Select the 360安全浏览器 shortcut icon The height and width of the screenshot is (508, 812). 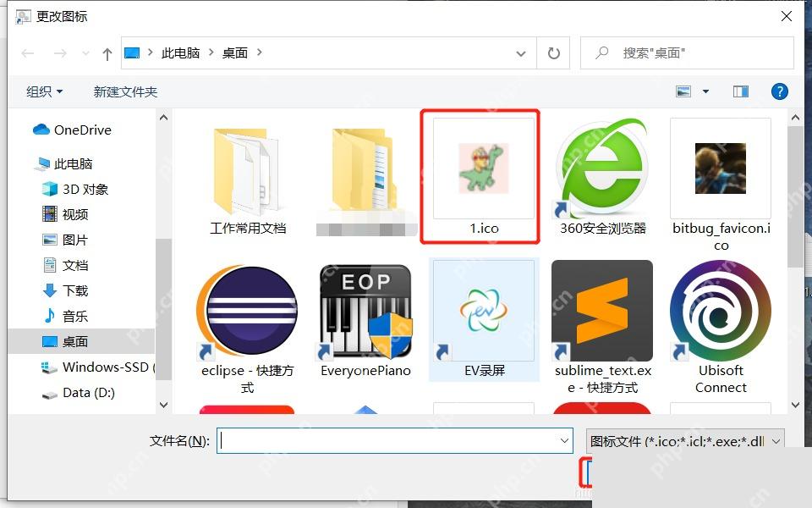[x=602, y=168]
